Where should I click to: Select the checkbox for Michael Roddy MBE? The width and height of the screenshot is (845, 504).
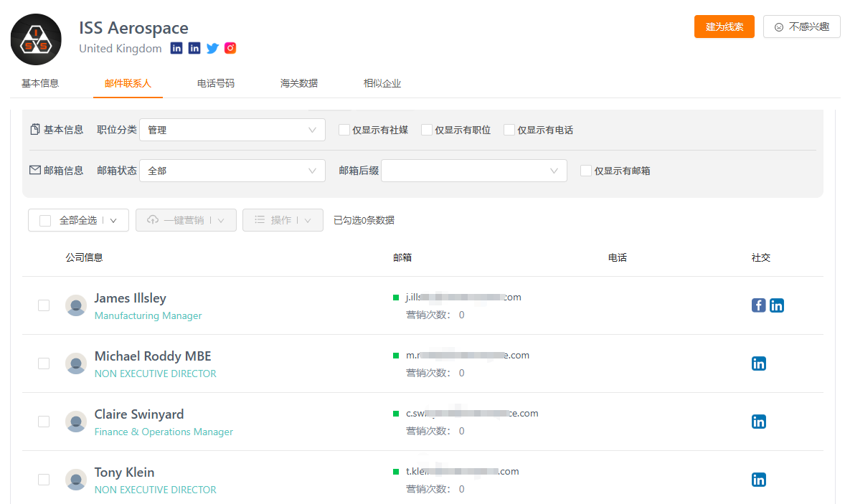pos(44,363)
